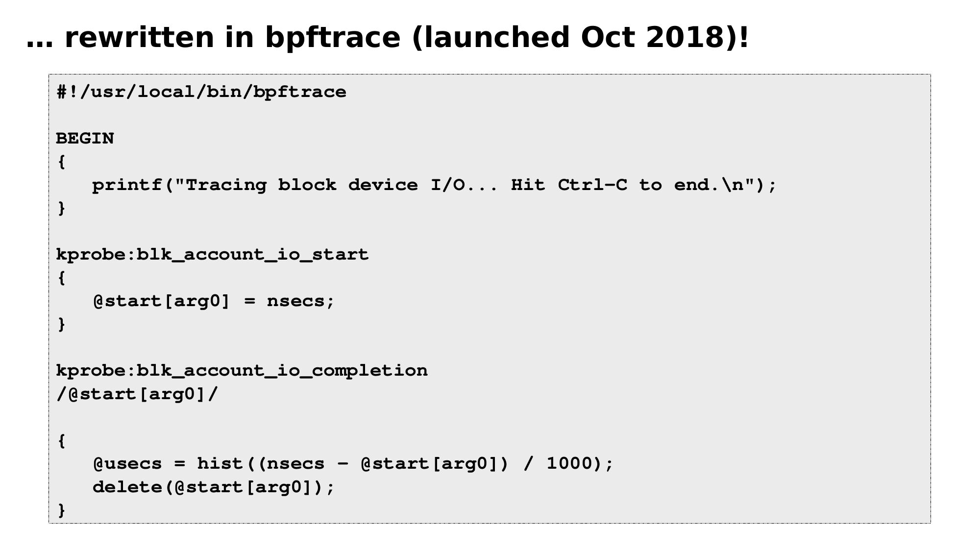Click the kprobe:blk_account_io_start probe line

tap(212, 255)
